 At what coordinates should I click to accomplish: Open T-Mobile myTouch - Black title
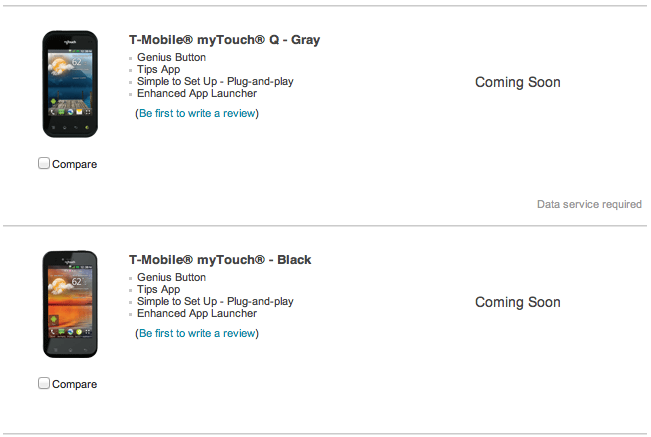click(x=220, y=260)
